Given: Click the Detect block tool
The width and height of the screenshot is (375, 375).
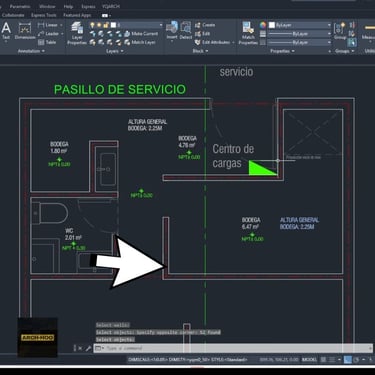Looking at the screenshot, I should click(186, 31).
